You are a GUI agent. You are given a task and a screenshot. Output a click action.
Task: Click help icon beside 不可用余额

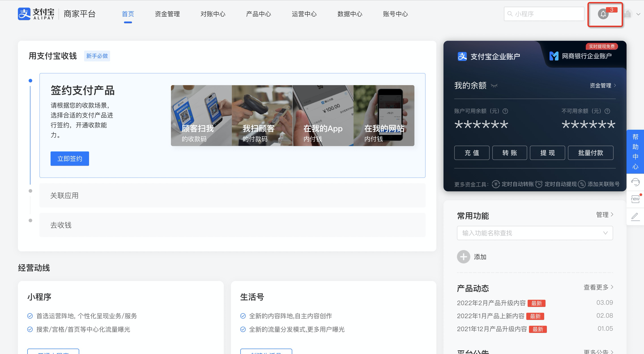pos(607,111)
